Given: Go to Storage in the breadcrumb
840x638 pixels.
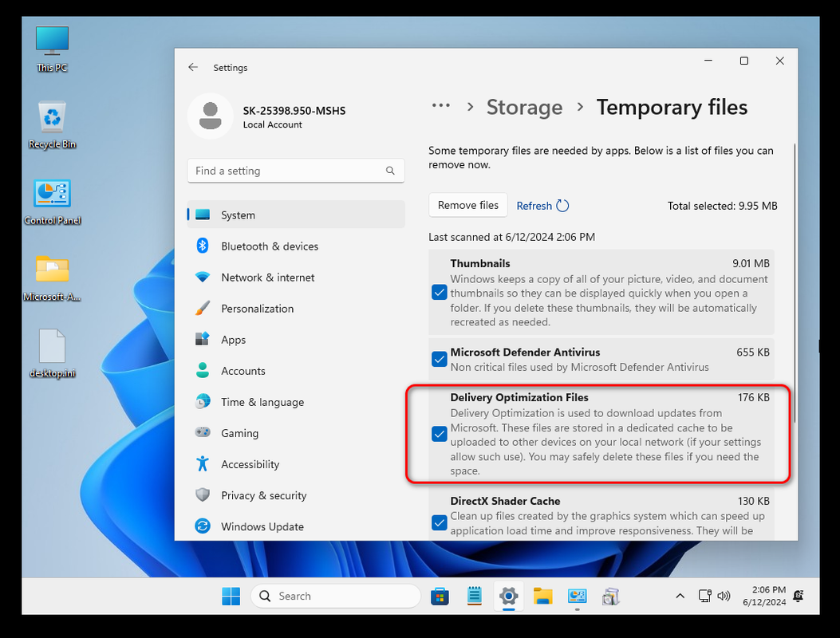Looking at the screenshot, I should 524,107.
